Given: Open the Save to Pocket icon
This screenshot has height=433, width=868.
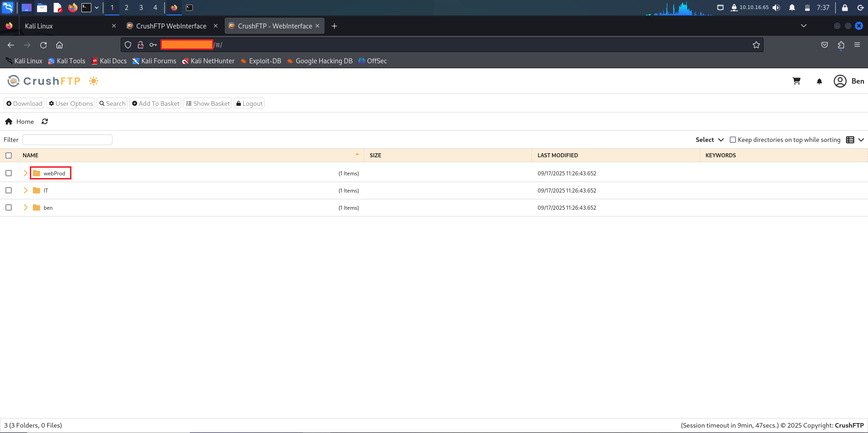Looking at the screenshot, I should click(x=825, y=45).
